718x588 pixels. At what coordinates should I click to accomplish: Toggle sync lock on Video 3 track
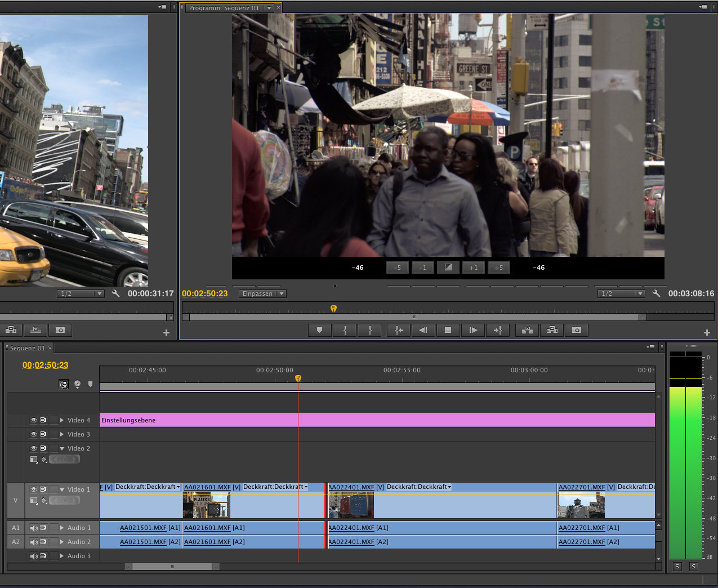pyautogui.click(x=43, y=434)
